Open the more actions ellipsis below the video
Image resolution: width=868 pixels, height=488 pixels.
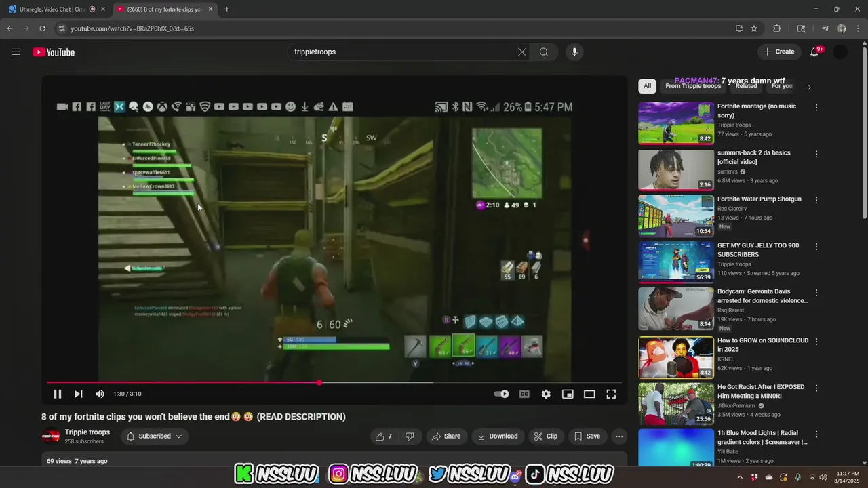tap(619, 436)
